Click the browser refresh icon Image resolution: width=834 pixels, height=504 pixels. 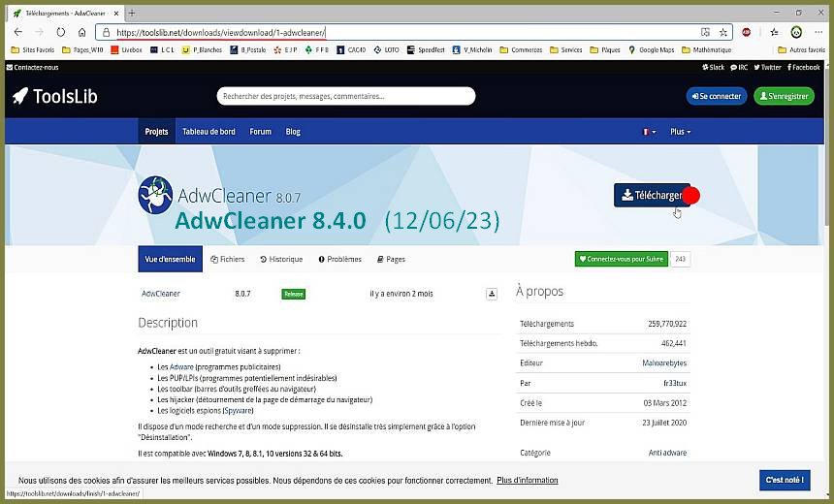pos(61,32)
